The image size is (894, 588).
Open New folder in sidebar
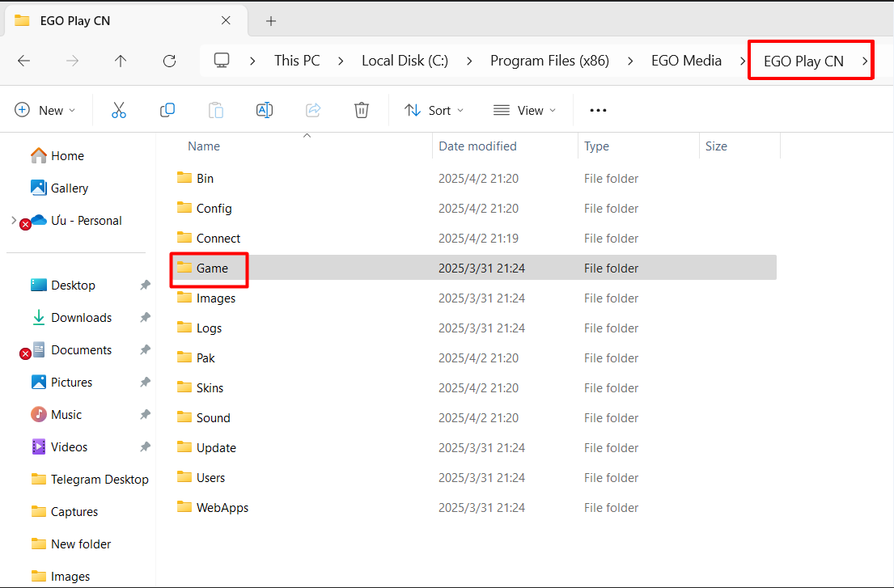pos(70,544)
